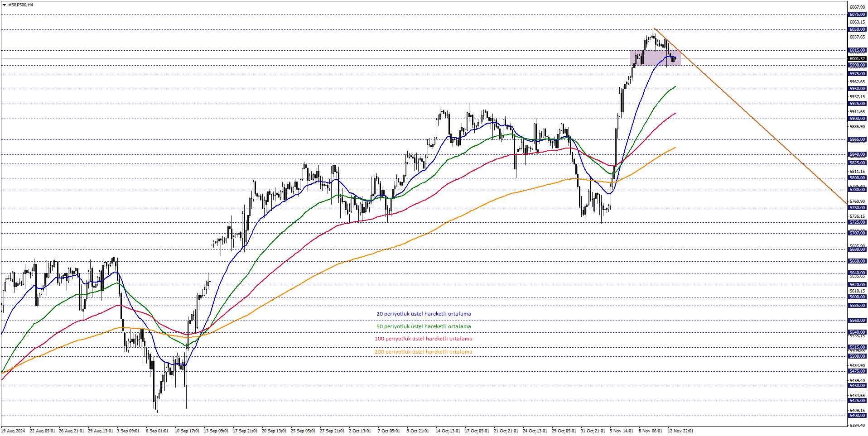This screenshot has width=868, height=436.
Task: Select the 5475.00 horizontal level label
Action: [857, 371]
